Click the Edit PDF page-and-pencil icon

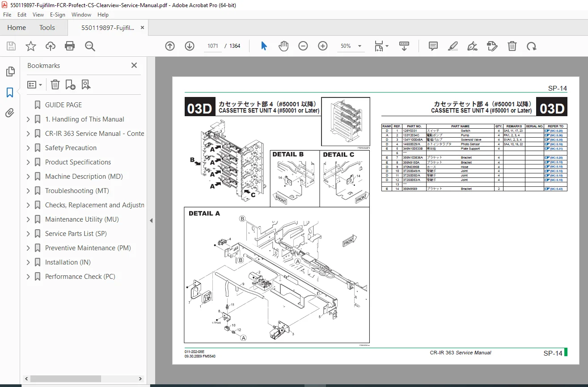(x=492, y=46)
